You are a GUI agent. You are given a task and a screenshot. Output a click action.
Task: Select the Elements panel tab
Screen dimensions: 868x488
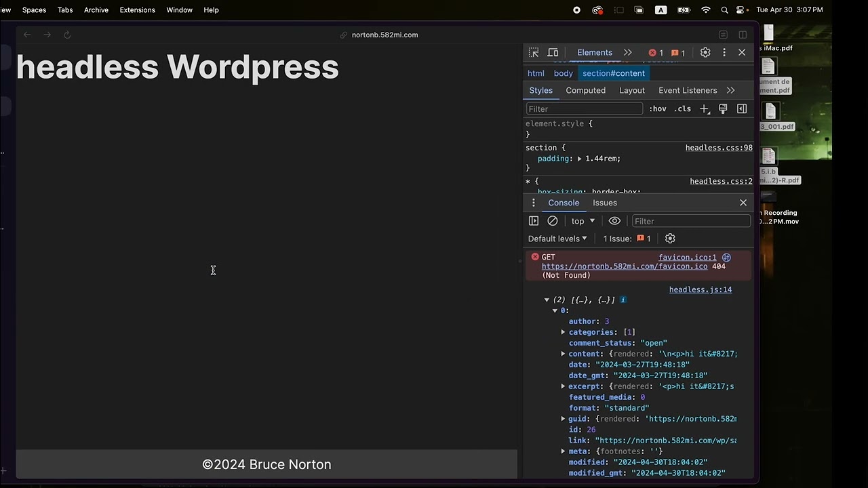pyautogui.click(x=595, y=52)
